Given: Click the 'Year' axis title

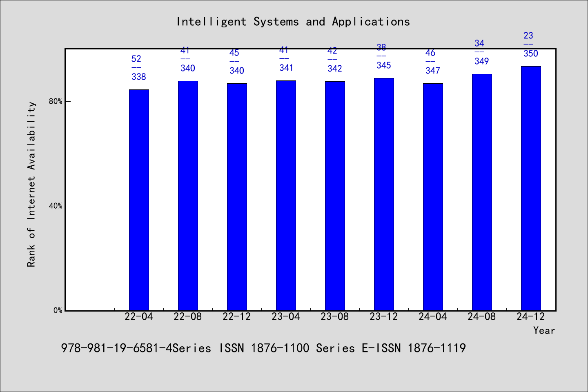Looking at the screenshot, I should click(x=544, y=330).
